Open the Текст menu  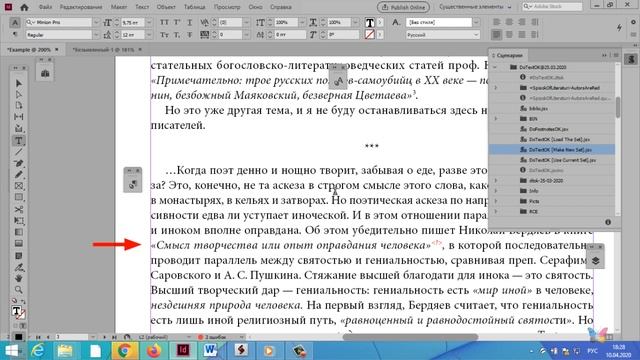[142, 7]
